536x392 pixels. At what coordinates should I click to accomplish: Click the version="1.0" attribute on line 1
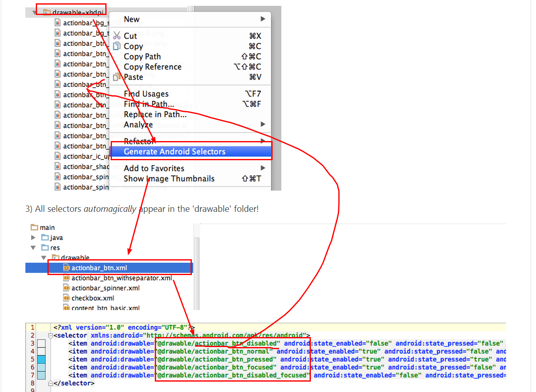tap(100, 327)
